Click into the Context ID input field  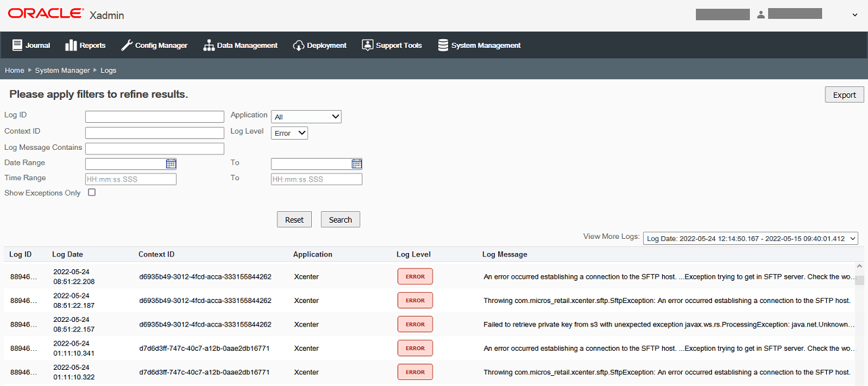(155, 133)
